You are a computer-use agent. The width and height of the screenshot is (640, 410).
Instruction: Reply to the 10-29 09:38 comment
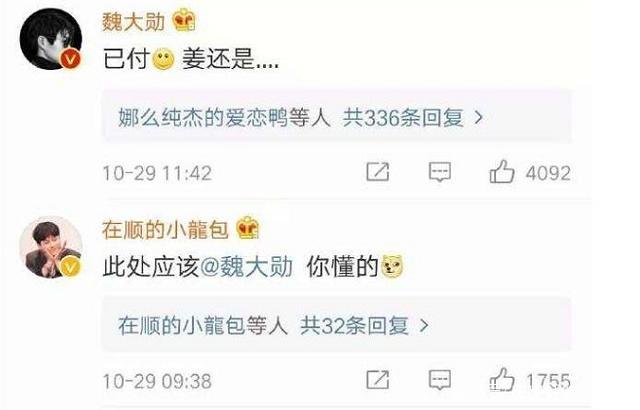pos(440,380)
